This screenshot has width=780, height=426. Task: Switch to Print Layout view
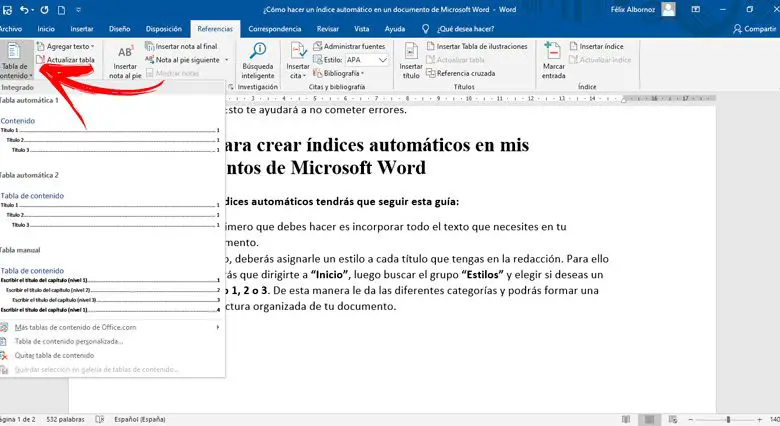649,420
